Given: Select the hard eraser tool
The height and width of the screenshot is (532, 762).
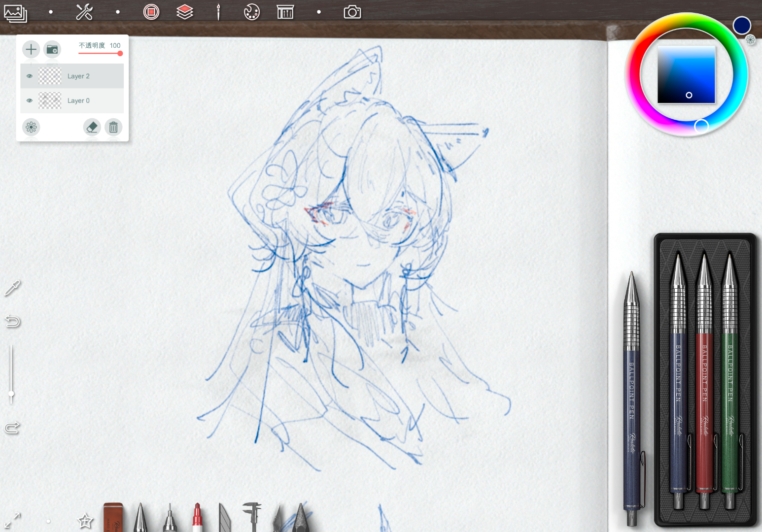Looking at the screenshot, I should pyautogui.click(x=113, y=518).
